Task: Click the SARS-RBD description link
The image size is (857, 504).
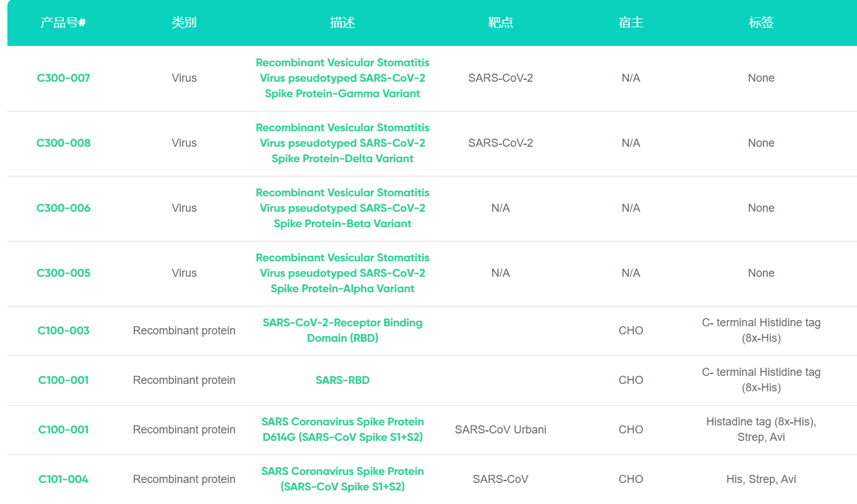Action: [x=342, y=380]
